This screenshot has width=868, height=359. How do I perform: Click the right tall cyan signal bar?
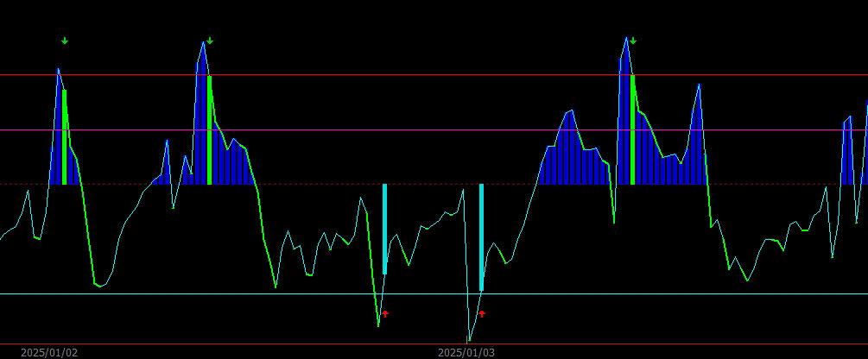482,237
